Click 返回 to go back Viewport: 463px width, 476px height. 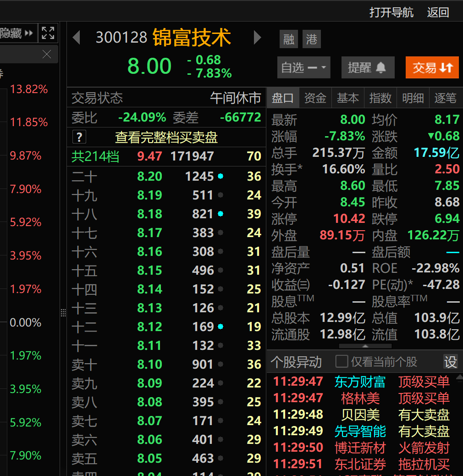pos(438,12)
